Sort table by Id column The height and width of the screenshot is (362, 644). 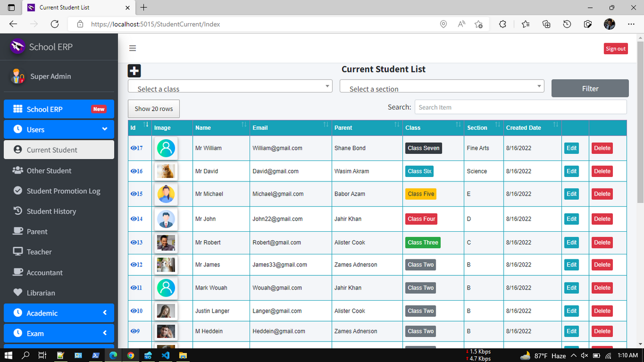point(146,125)
